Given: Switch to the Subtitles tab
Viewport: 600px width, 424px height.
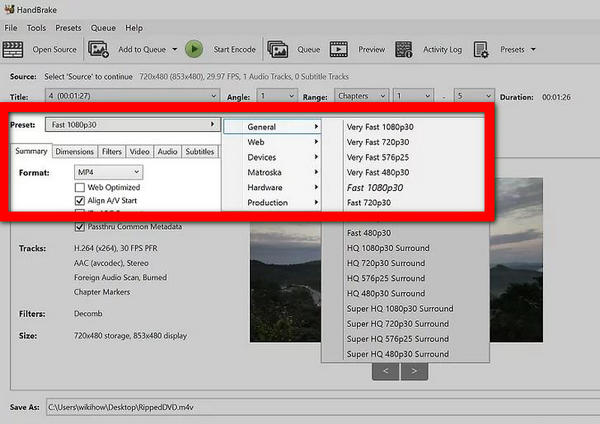Looking at the screenshot, I should pyautogui.click(x=200, y=152).
